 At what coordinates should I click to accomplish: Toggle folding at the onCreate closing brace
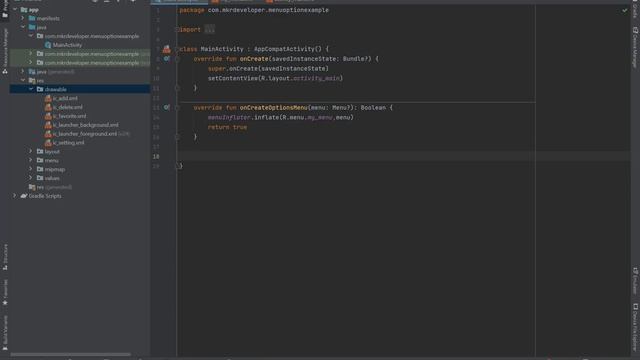[x=177, y=88]
